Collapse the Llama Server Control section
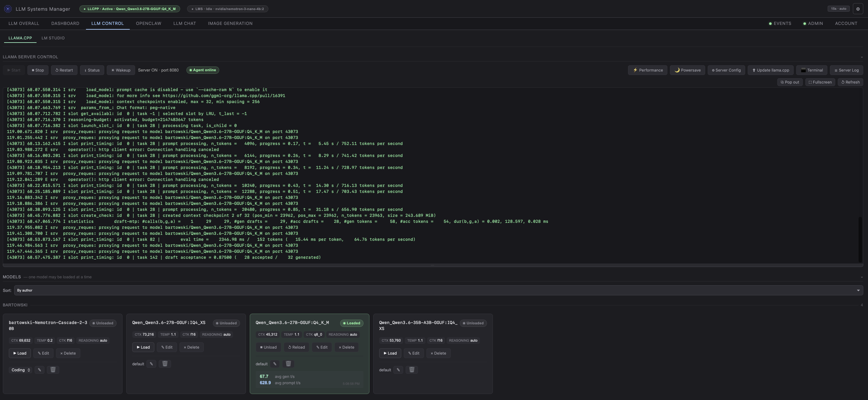This screenshot has height=400, width=868. 862,57
